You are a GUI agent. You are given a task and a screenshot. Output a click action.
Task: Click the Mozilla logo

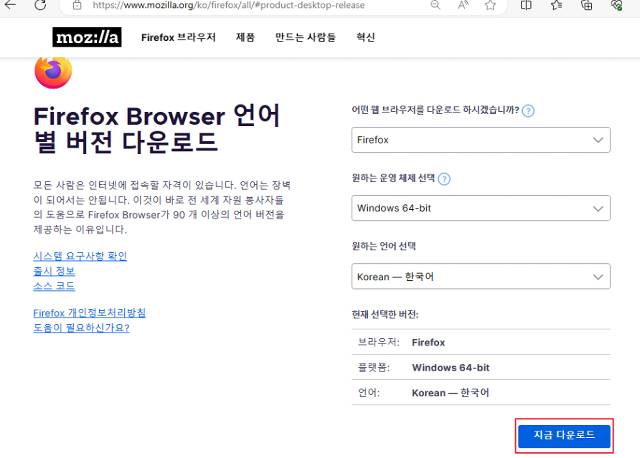tap(86, 38)
